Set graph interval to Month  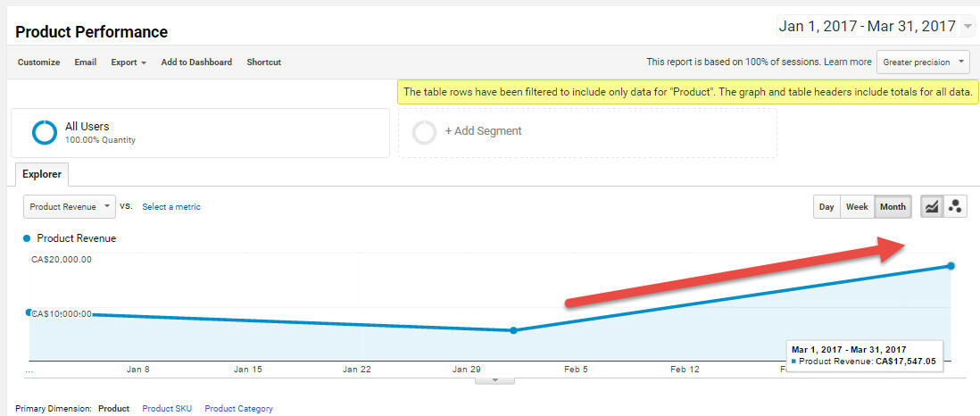pos(893,206)
